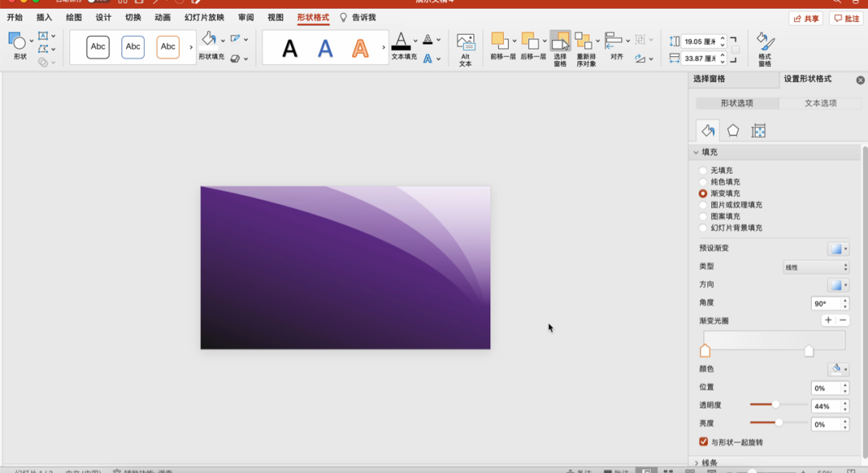868x473 pixels.
Task: Click the shape effects icon below outline
Action: pyautogui.click(x=235, y=58)
